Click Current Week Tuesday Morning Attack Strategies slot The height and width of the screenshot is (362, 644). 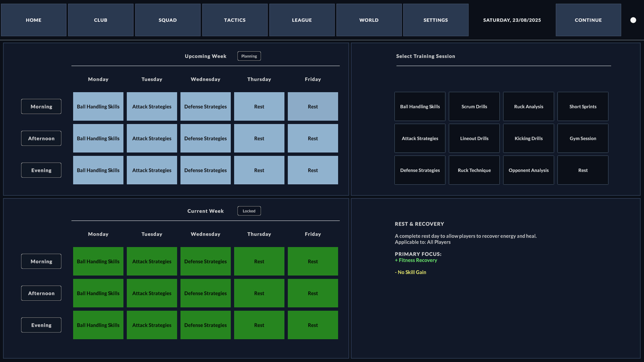click(x=152, y=261)
